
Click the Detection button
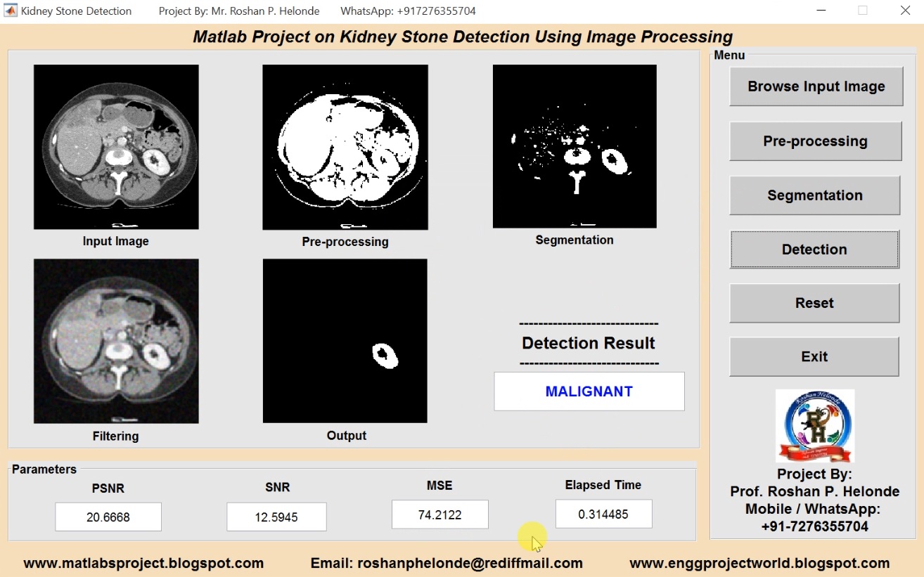click(814, 249)
